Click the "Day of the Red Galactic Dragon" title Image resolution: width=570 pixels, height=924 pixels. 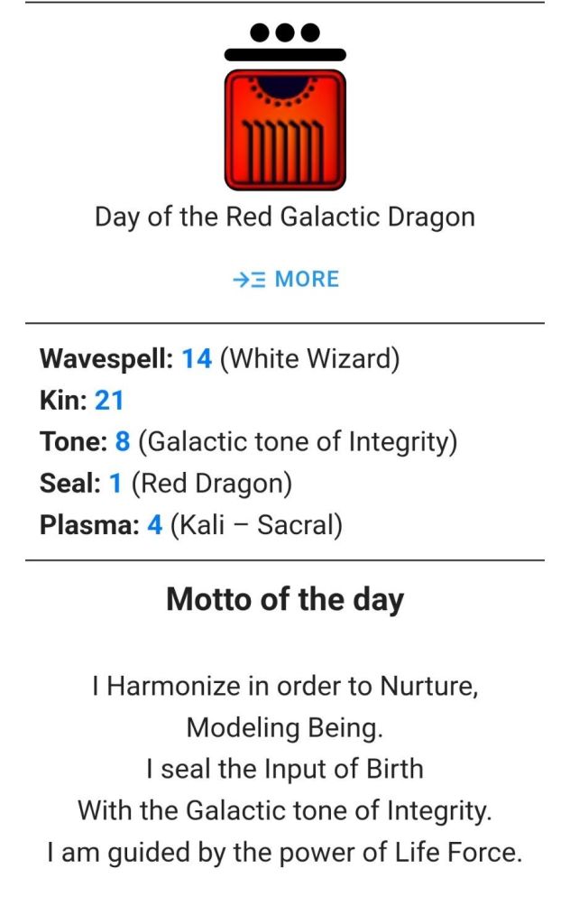(285, 217)
